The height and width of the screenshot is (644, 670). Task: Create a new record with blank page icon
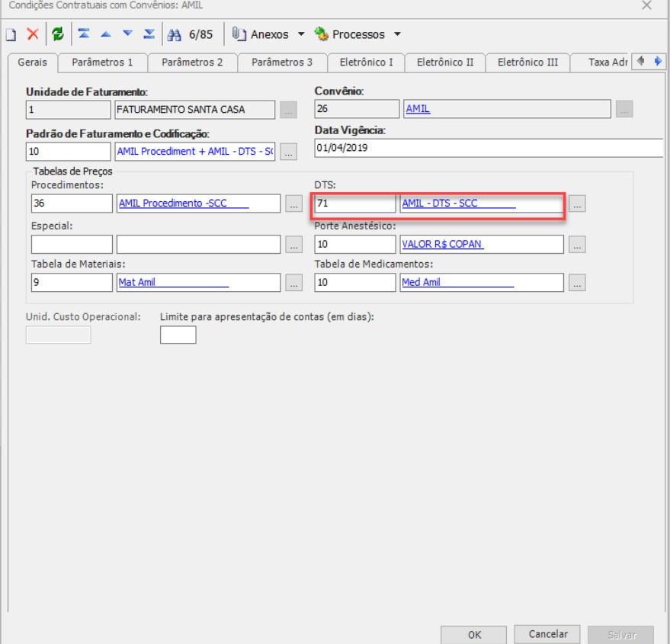coord(11,34)
